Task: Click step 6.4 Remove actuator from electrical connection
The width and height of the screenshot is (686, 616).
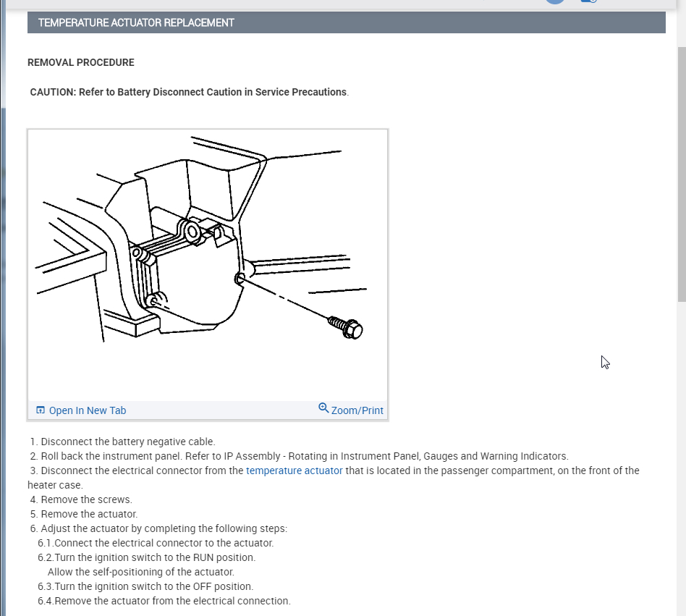Action: pyautogui.click(x=164, y=601)
